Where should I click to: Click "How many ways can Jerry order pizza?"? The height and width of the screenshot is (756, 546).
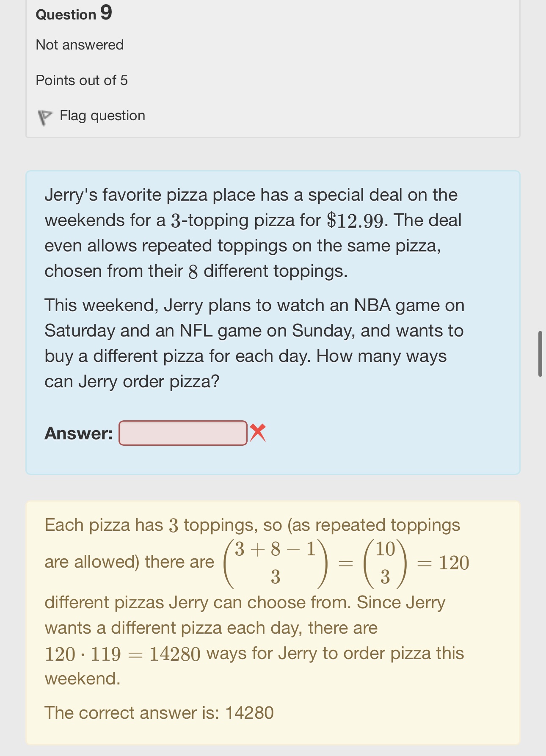pos(245,369)
